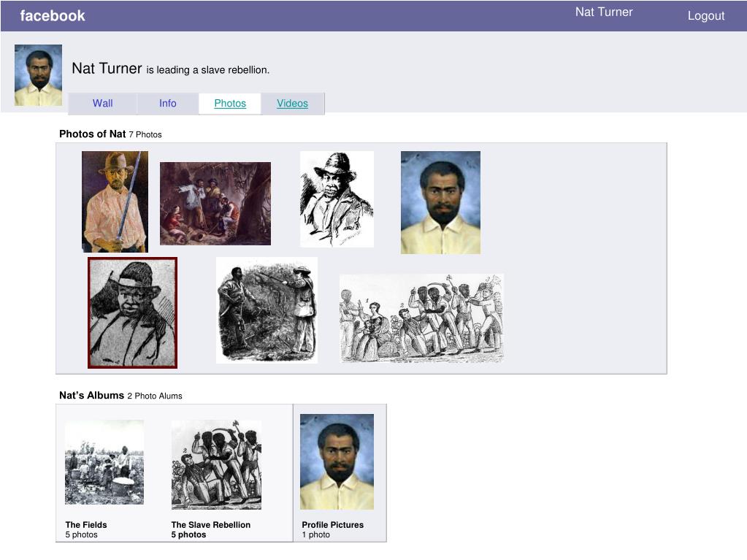Image resolution: width=747 pixels, height=560 pixels.
Task: Click the status text 'is leading a slave rebellion.'
Action: [207, 70]
